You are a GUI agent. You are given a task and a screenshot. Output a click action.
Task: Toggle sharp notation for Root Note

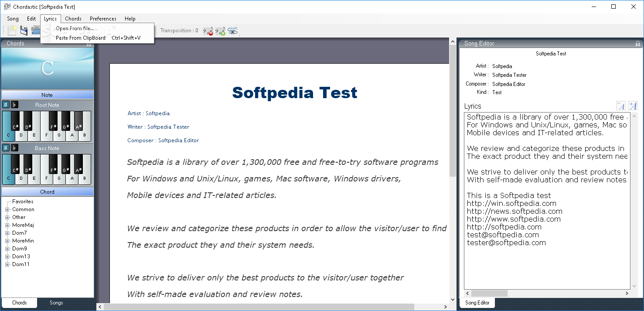pyautogui.click(x=6, y=105)
